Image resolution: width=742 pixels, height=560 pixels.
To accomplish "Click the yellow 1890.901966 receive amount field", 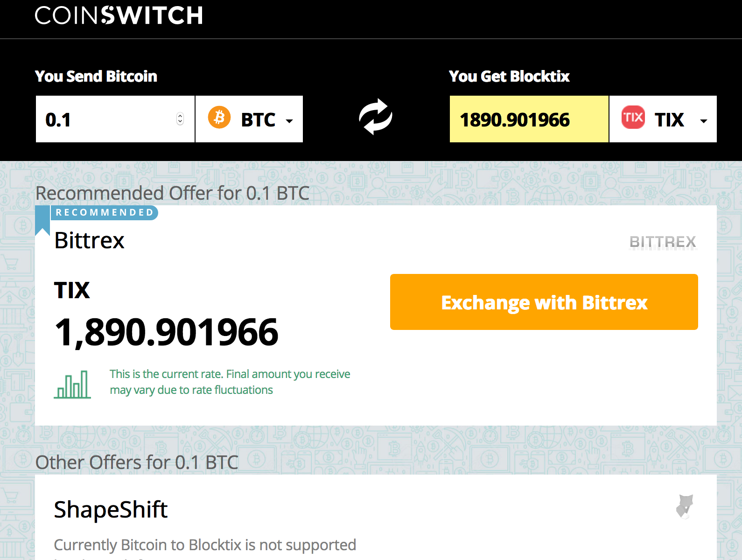I will click(x=528, y=119).
